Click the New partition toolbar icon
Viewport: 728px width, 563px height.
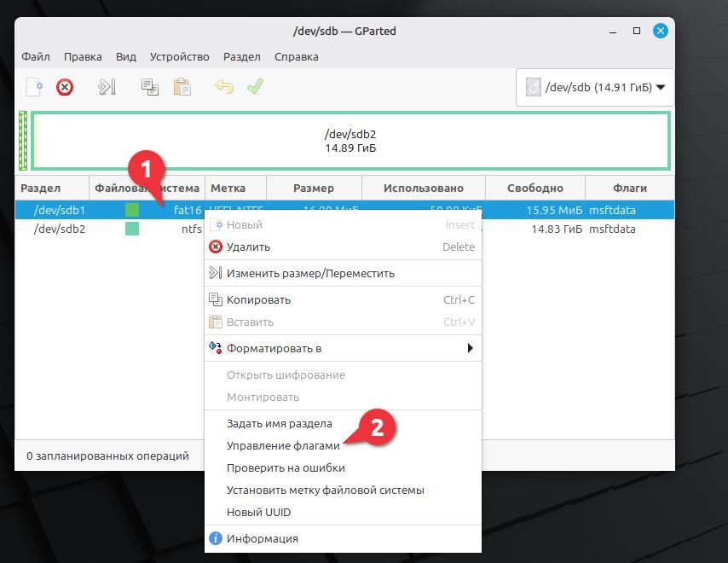coord(35,87)
